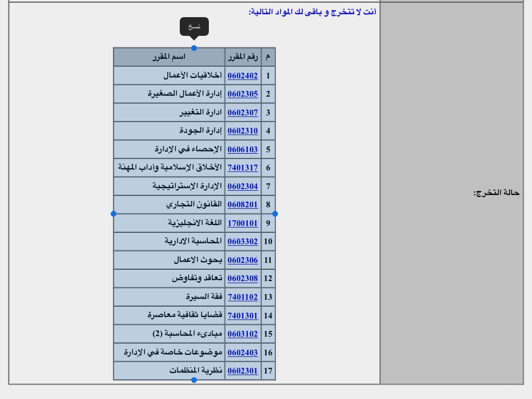This screenshot has width=532, height=399.
Task: Click the رقم المقرر column header
Action: [x=243, y=57]
